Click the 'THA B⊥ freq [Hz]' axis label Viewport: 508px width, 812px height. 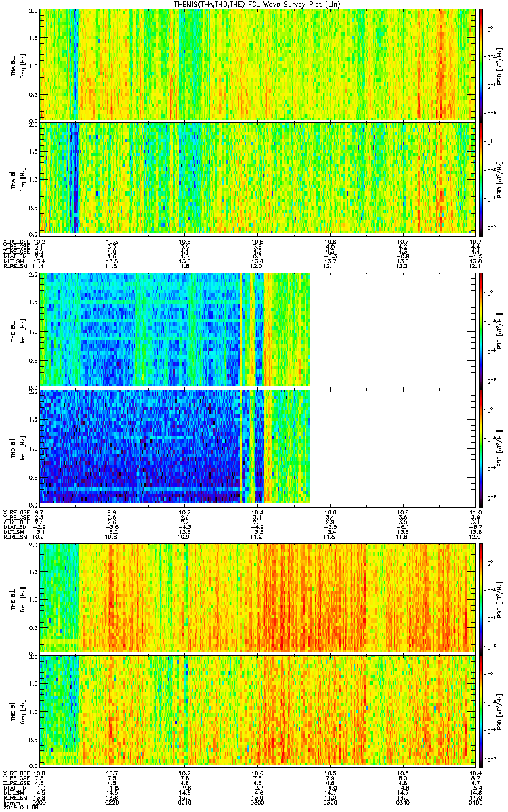18,65
